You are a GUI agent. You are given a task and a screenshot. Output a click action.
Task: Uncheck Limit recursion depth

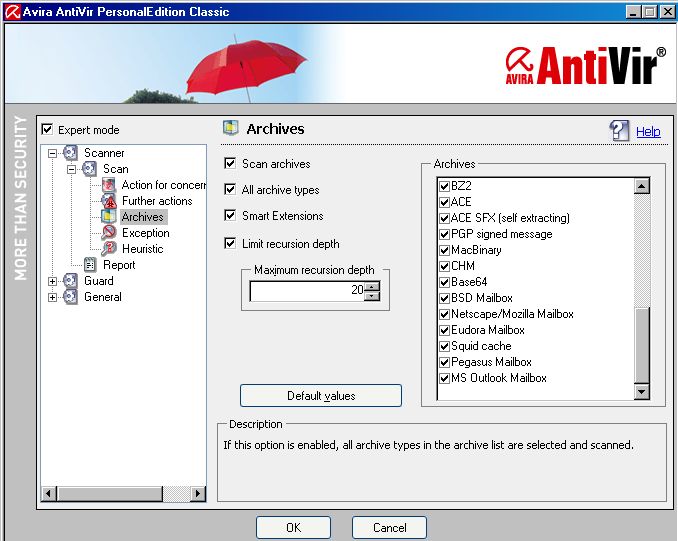(x=230, y=243)
